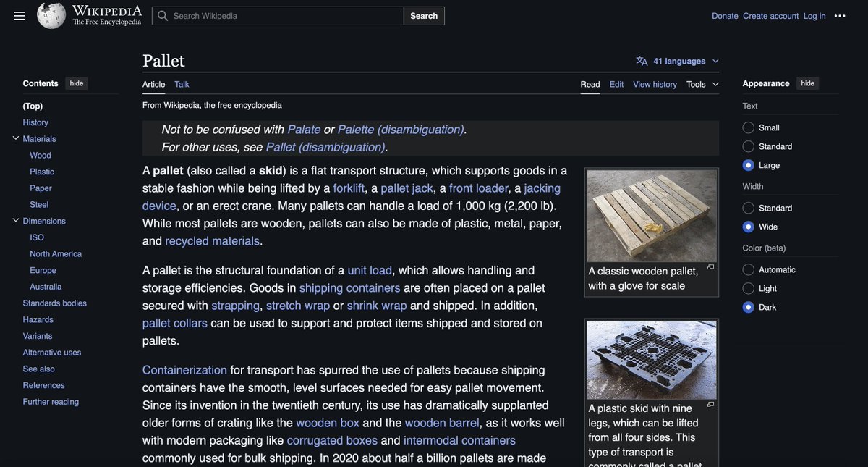Open the shipping containers link

(x=349, y=288)
